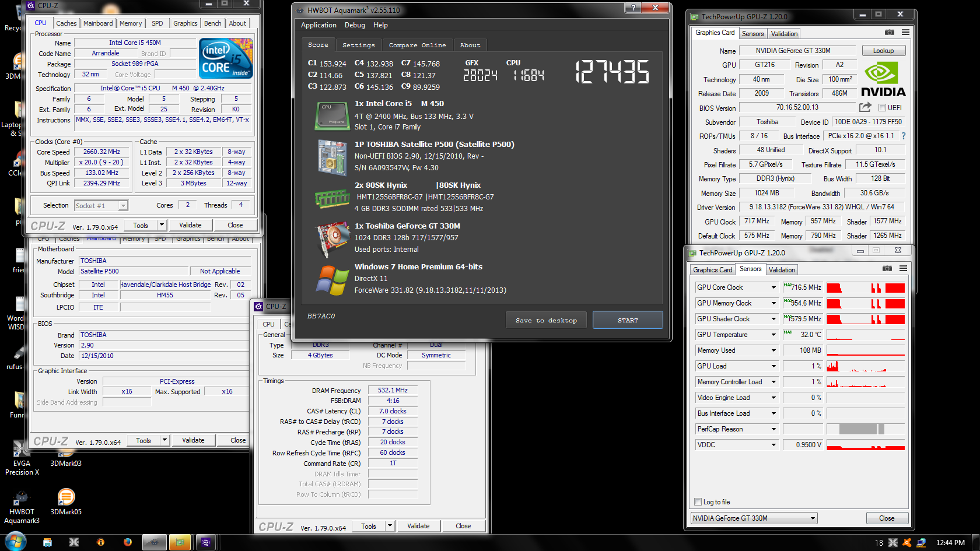
Task: Open the Application menu in Aquamark
Action: 318,25
